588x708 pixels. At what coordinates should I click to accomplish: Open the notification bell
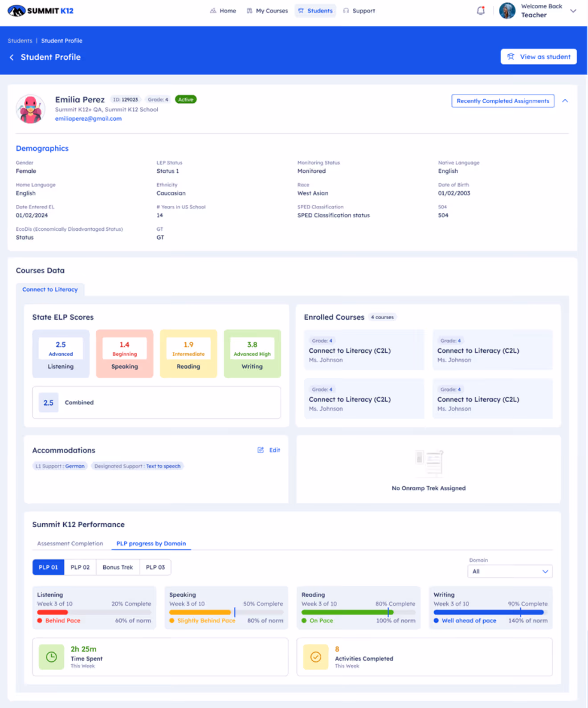coord(481,11)
